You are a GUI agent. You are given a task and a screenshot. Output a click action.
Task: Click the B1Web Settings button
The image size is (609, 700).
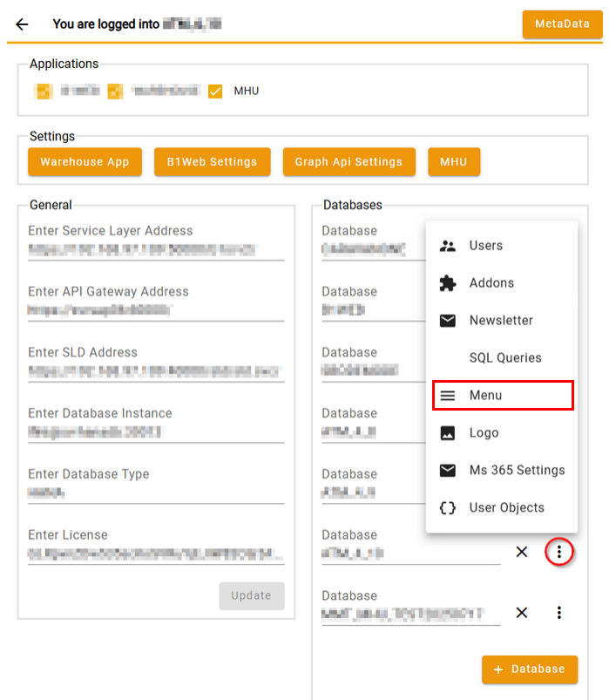tap(212, 162)
